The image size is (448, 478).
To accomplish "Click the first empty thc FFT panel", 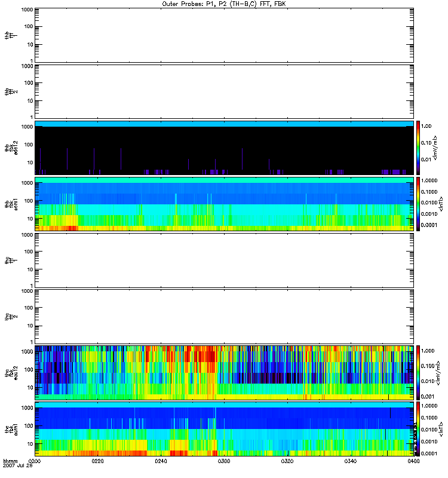I will click(x=223, y=260).
